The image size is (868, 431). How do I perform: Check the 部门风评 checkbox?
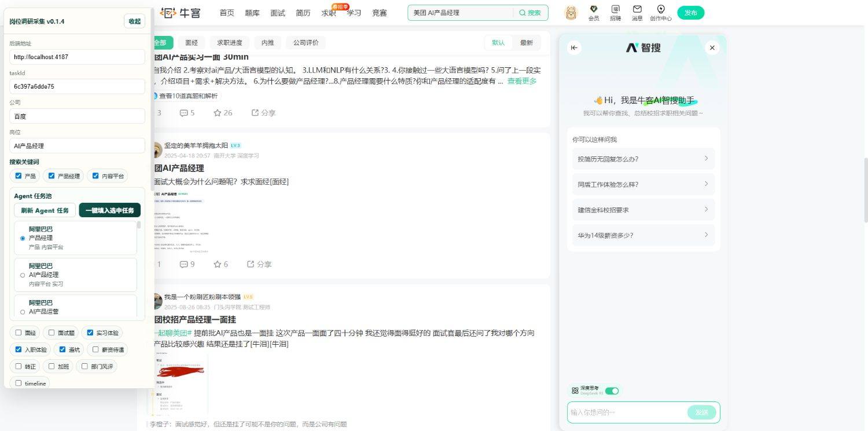[x=84, y=367]
